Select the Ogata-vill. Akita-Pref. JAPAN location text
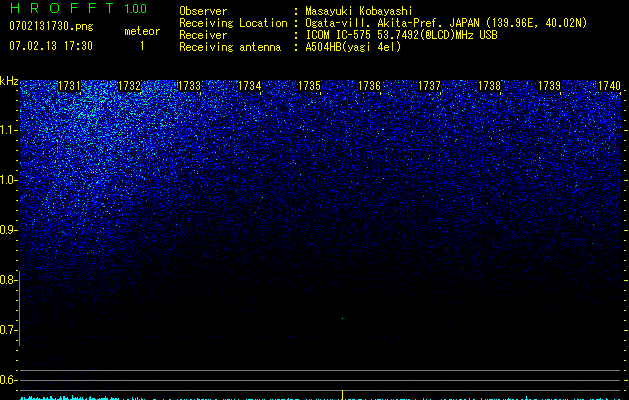629x400 pixels. pos(446,23)
